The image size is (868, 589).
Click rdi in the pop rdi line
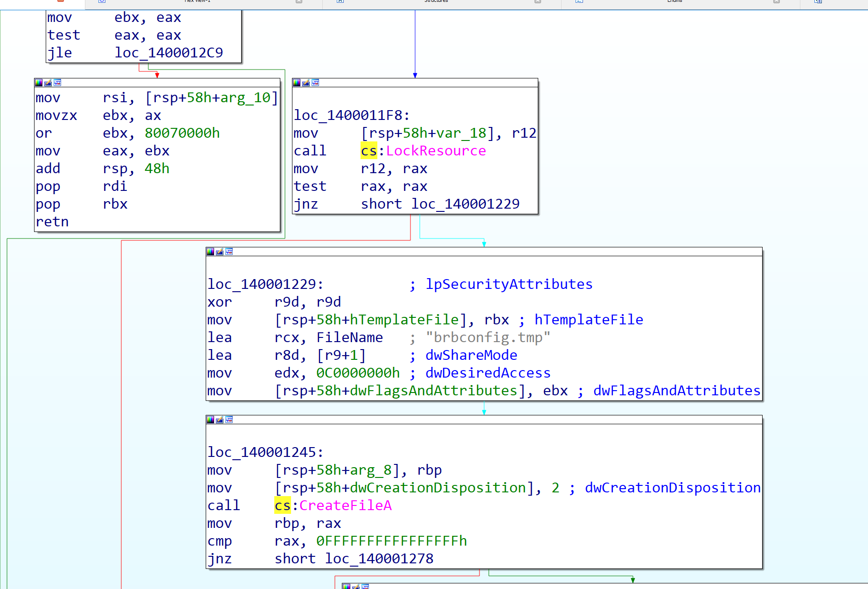(115, 186)
